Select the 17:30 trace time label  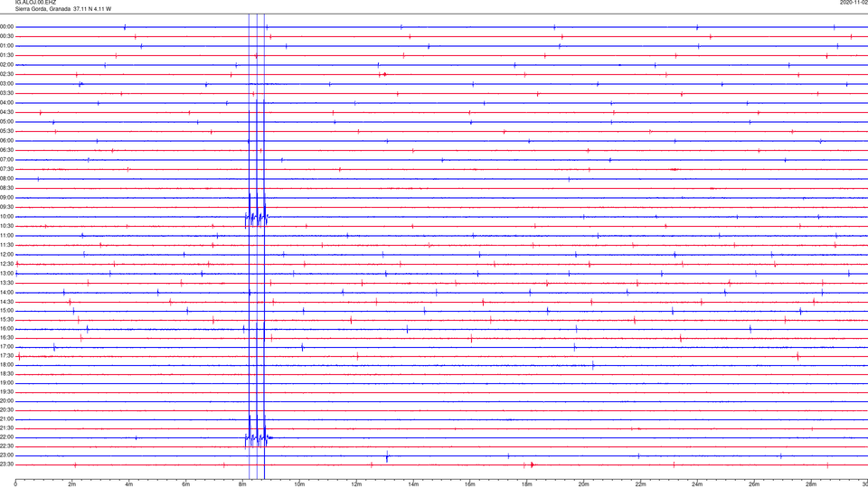coord(7,356)
